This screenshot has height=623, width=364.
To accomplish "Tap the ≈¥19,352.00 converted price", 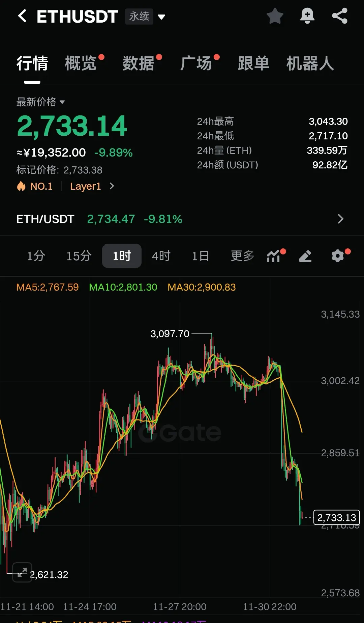I will click(x=51, y=153).
